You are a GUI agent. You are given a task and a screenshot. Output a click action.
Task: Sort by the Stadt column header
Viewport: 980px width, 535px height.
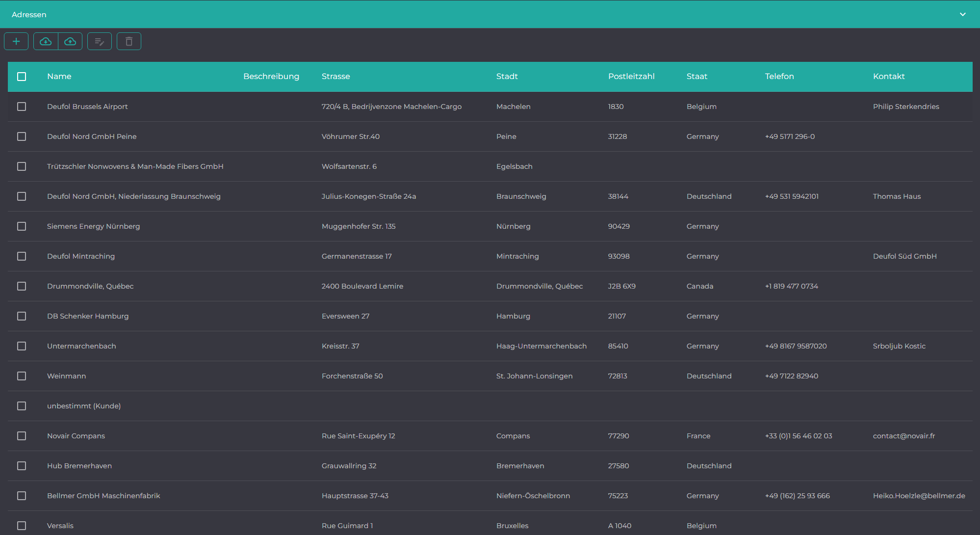point(507,77)
